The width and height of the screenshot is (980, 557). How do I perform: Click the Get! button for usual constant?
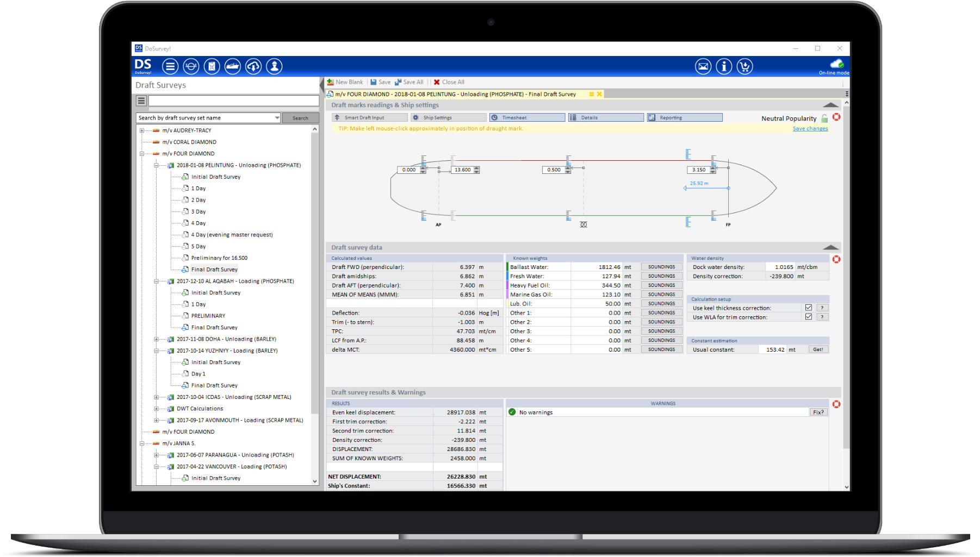(818, 349)
